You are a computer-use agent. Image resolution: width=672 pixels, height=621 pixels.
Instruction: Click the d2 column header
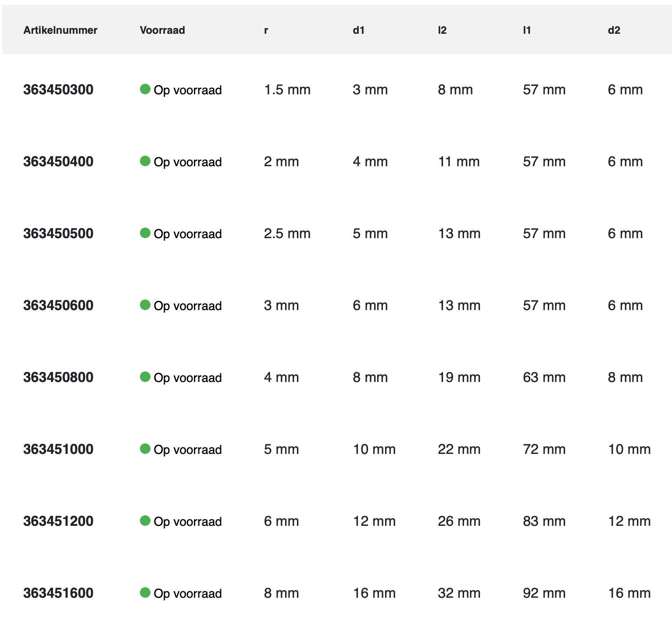click(614, 30)
